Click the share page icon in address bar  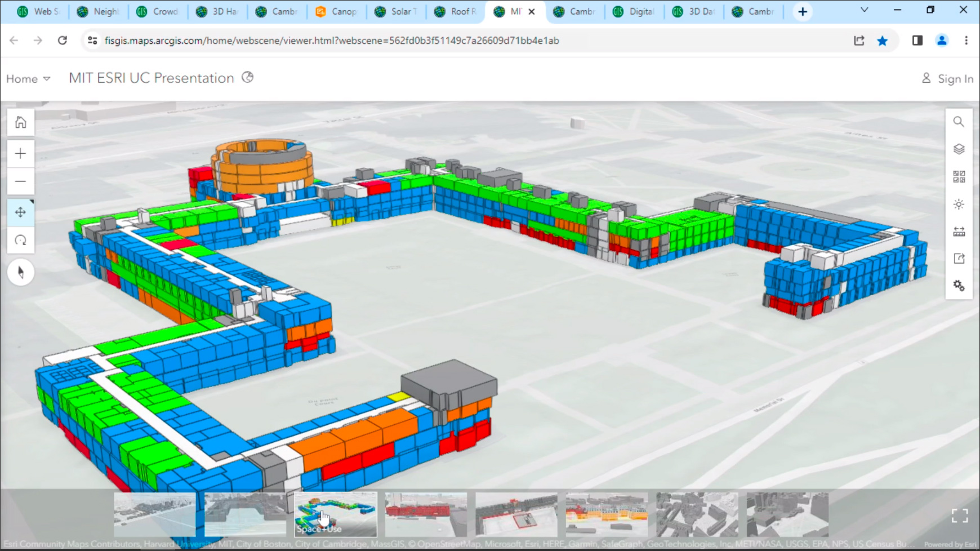coord(859,41)
